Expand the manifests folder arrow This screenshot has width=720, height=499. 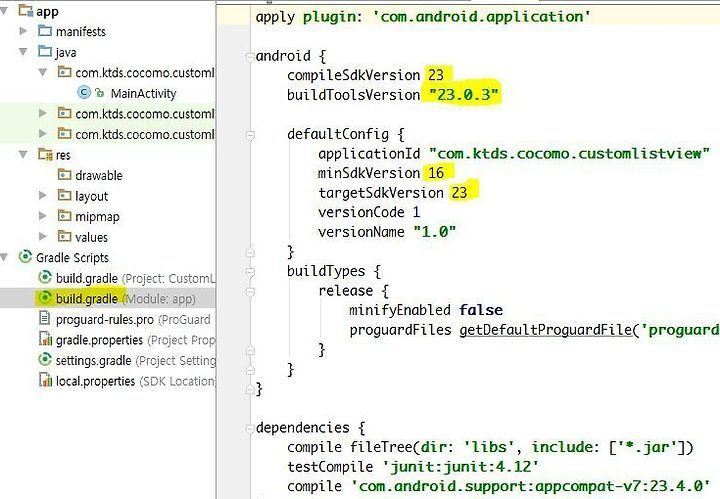tap(23, 31)
